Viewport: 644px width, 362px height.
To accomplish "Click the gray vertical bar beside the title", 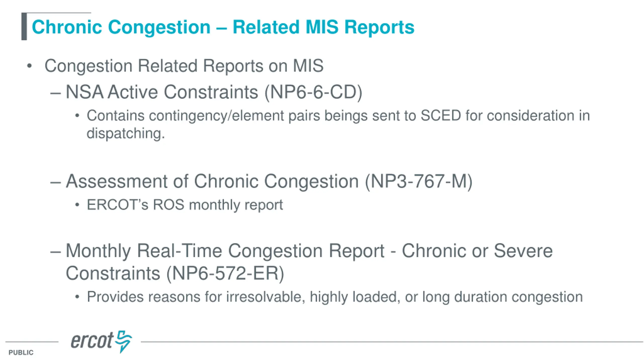I will [24, 26].
